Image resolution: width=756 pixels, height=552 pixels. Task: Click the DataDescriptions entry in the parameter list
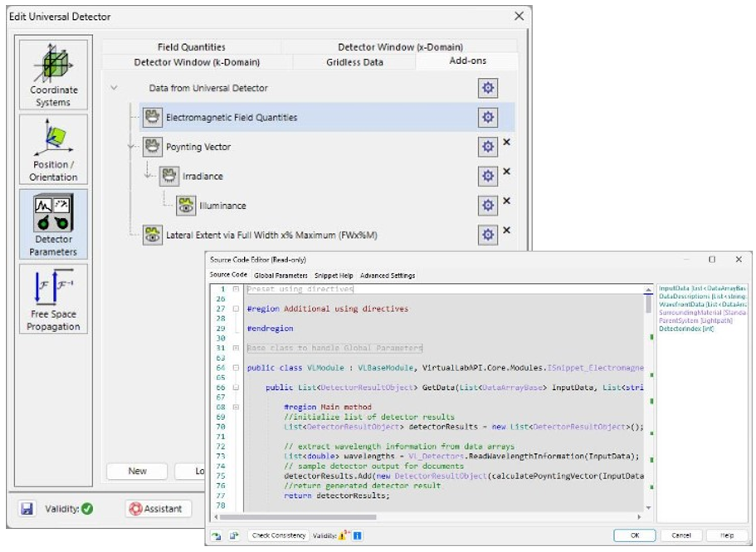pyautogui.click(x=703, y=296)
